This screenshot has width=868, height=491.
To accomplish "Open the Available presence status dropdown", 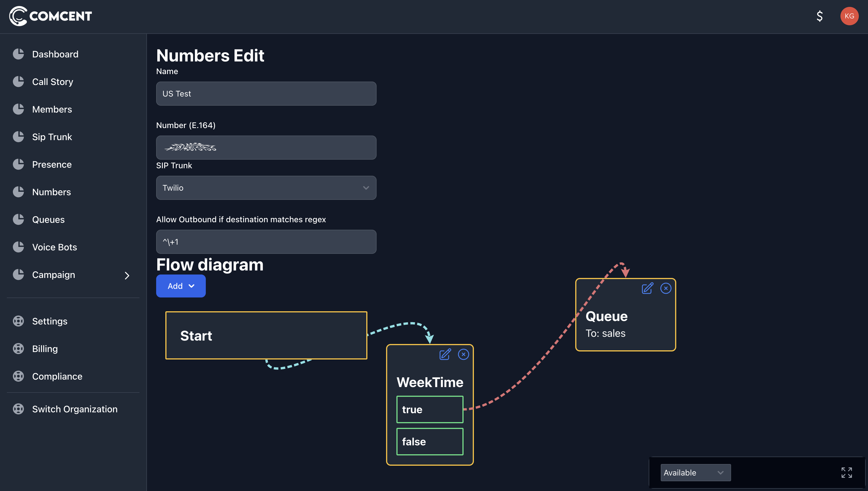I will pyautogui.click(x=695, y=472).
